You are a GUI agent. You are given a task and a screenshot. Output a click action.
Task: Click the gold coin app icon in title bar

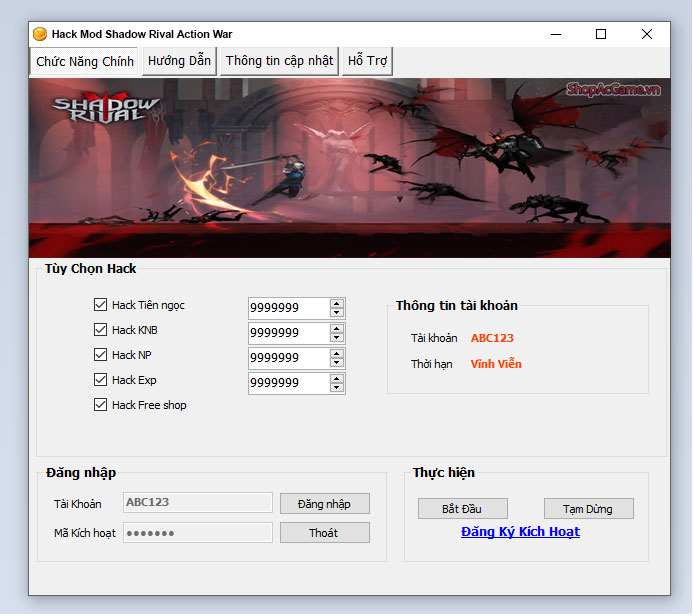tap(40, 34)
